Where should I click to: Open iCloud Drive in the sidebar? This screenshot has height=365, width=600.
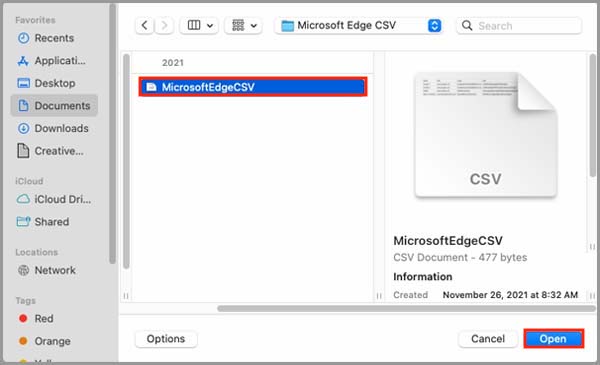[x=54, y=199]
